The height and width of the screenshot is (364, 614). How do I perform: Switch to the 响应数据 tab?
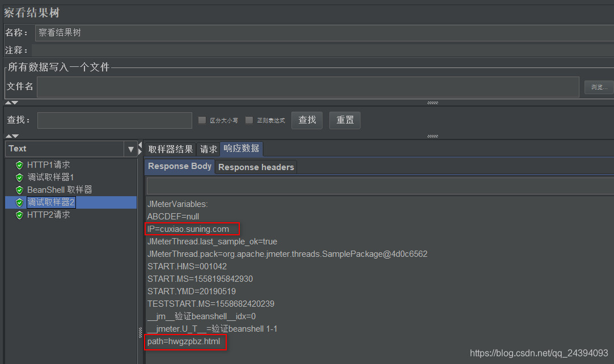pyautogui.click(x=241, y=149)
